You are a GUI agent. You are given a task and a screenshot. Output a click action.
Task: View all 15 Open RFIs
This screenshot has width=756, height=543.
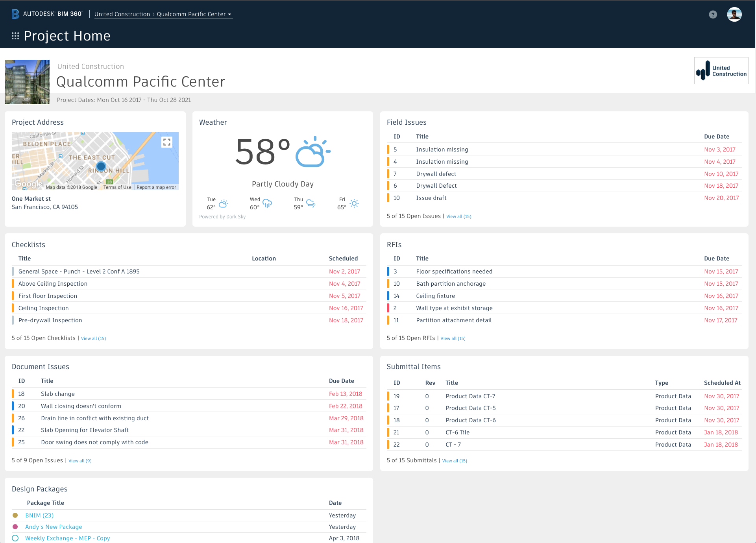[453, 338]
